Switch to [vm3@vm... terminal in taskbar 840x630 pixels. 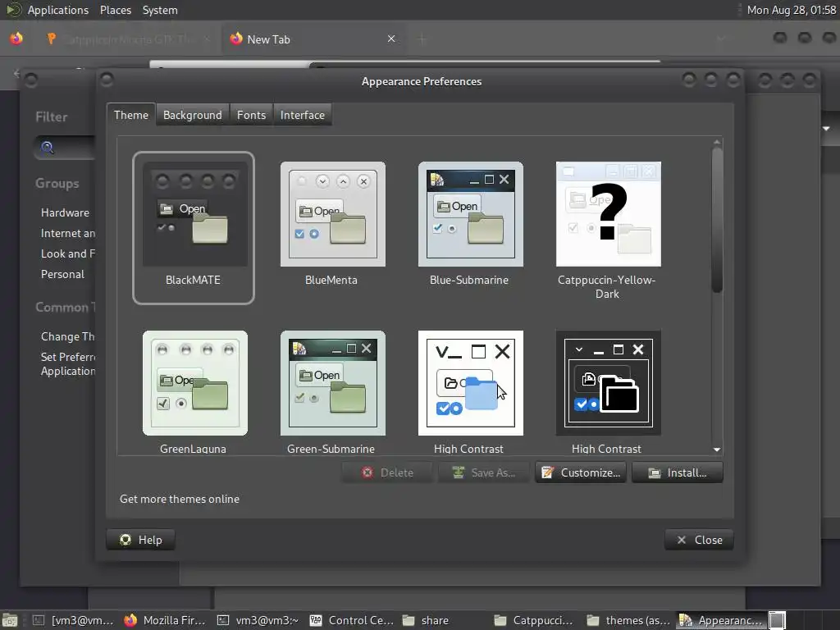coord(73,620)
